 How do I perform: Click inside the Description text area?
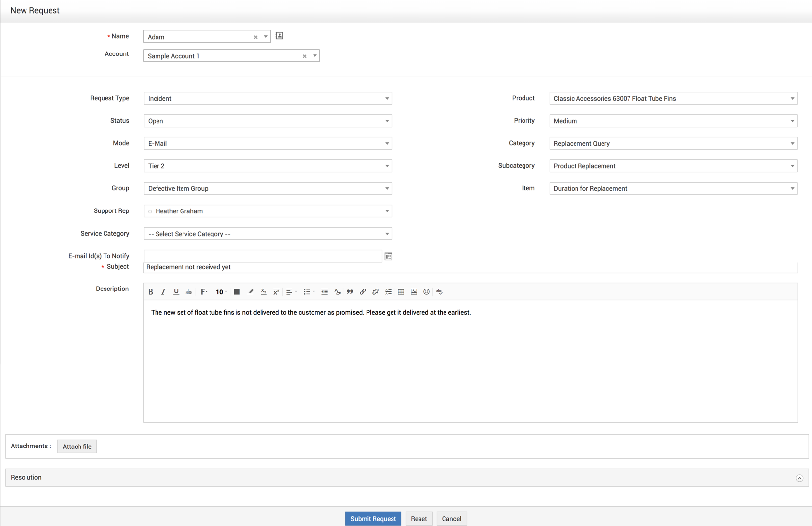[x=471, y=361]
